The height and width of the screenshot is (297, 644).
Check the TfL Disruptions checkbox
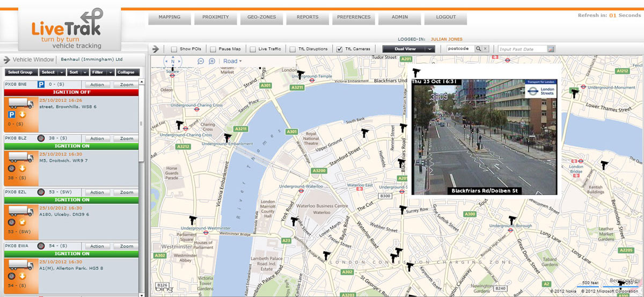pos(292,49)
